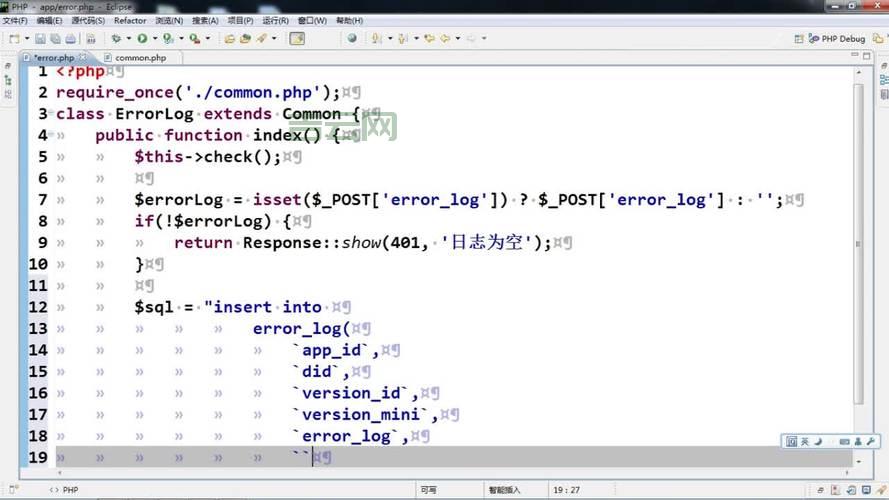Click the green Run button
The width and height of the screenshot is (889, 500).
pos(142,39)
